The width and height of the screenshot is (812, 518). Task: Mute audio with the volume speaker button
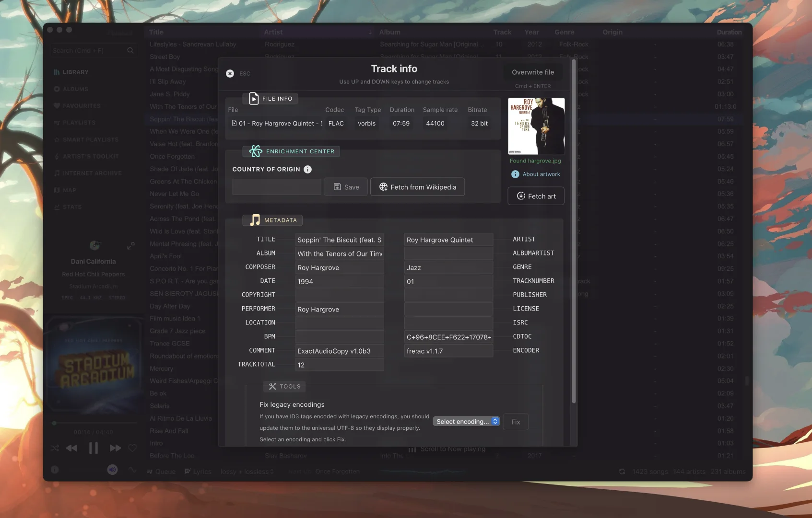point(112,470)
